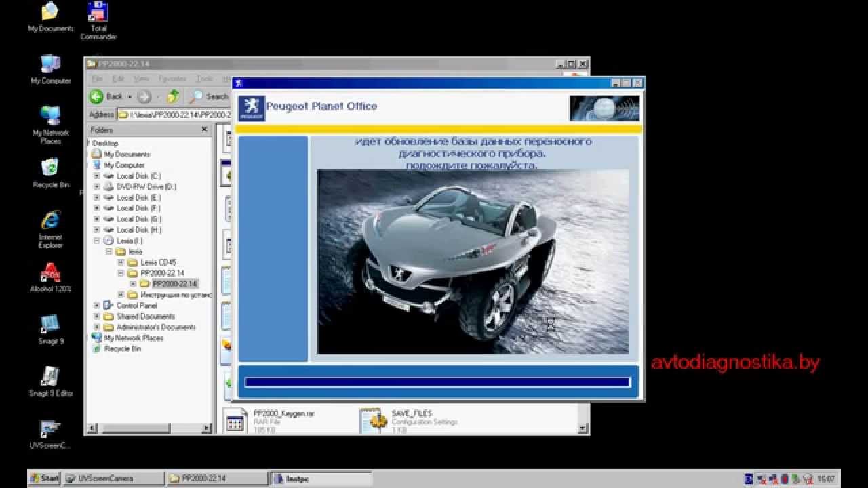Select highlighted PP2000-22.14 subfolder in tree

coord(174,284)
